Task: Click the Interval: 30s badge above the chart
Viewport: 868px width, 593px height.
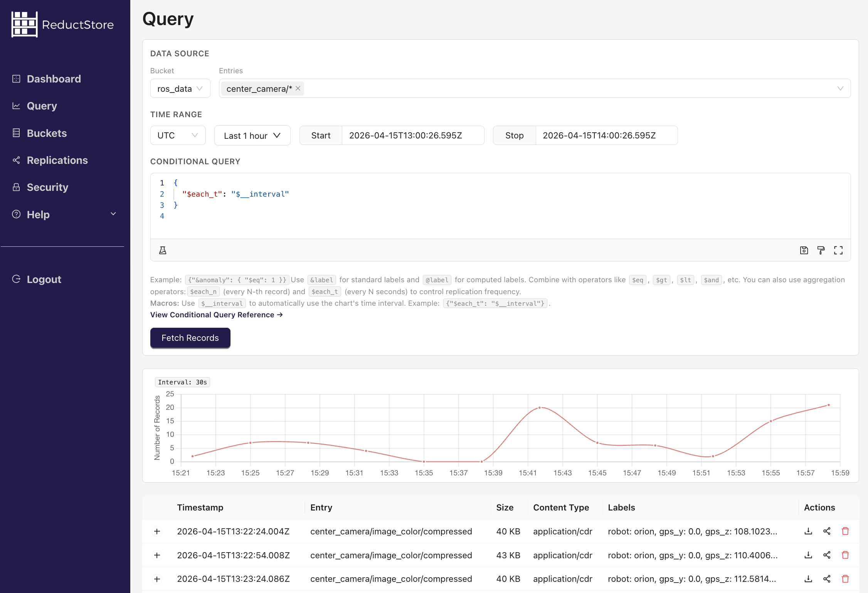Action: click(x=182, y=382)
